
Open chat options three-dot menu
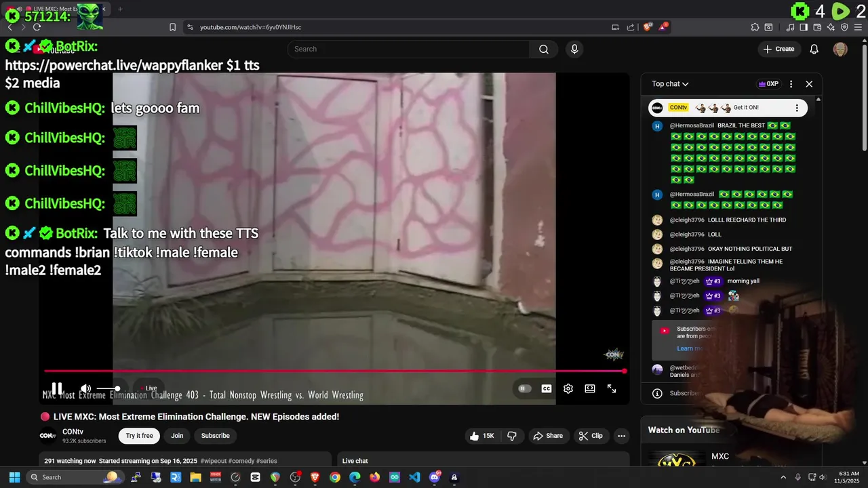point(791,84)
